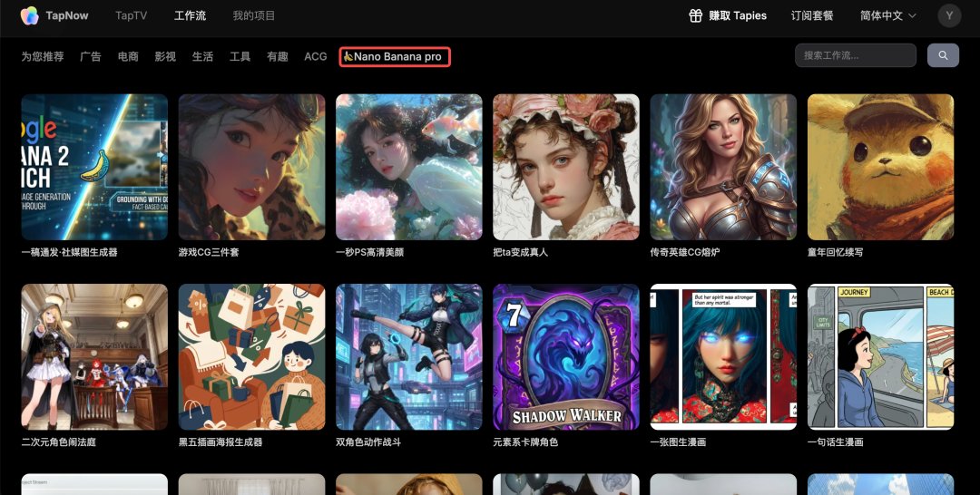Open the 童年回忆续写 Pikachu thumbnail
Image resolution: width=980 pixels, height=495 pixels.
coord(880,168)
